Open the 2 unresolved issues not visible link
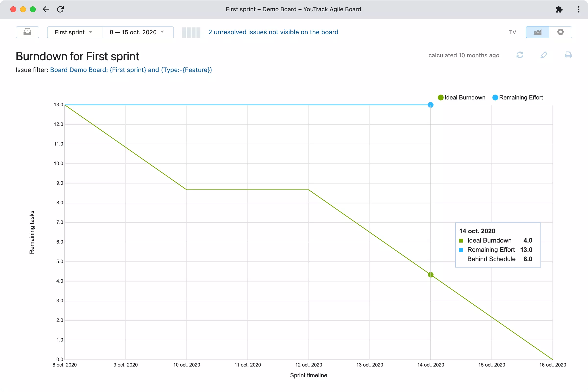The image size is (588, 392). (273, 32)
